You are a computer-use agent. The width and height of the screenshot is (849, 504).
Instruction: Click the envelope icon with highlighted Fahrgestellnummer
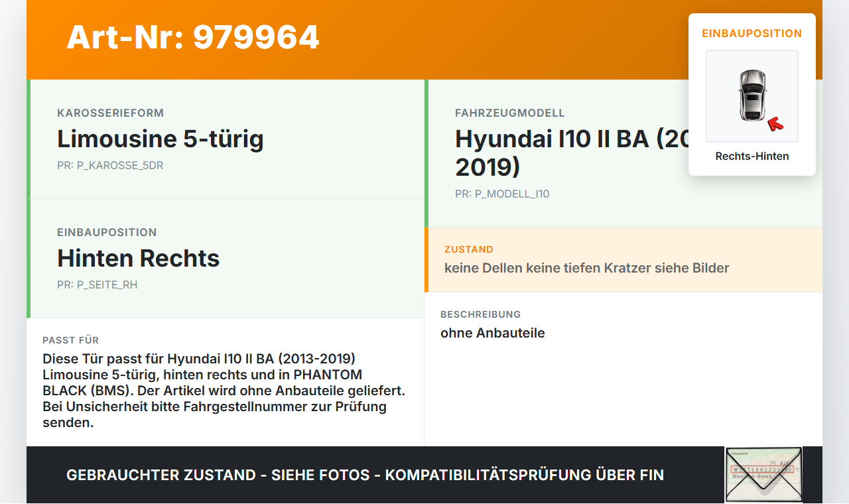coord(763,475)
